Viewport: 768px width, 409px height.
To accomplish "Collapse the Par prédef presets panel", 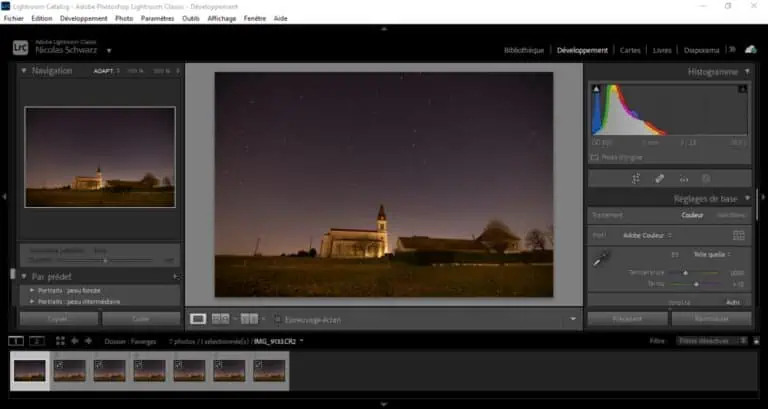I will click(x=24, y=277).
